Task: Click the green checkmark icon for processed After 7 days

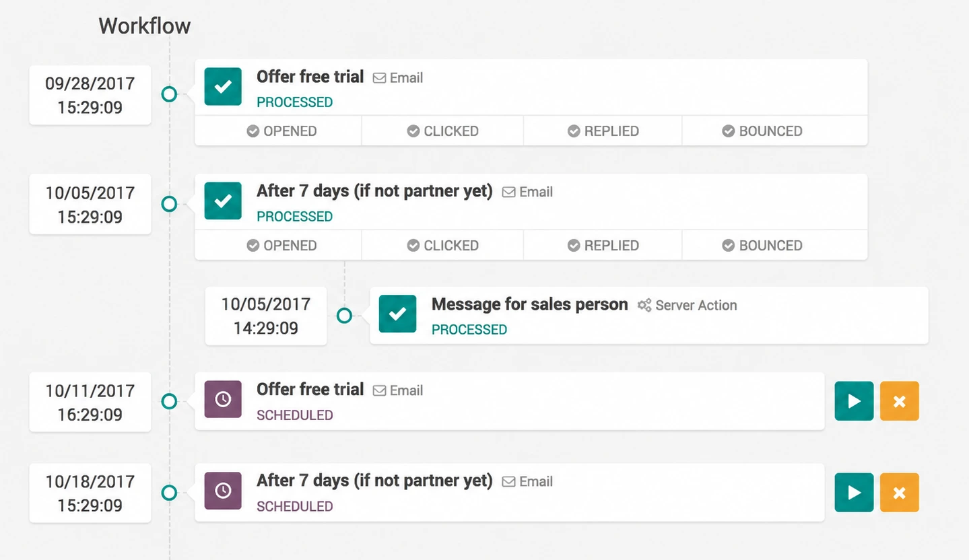Action: point(223,201)
